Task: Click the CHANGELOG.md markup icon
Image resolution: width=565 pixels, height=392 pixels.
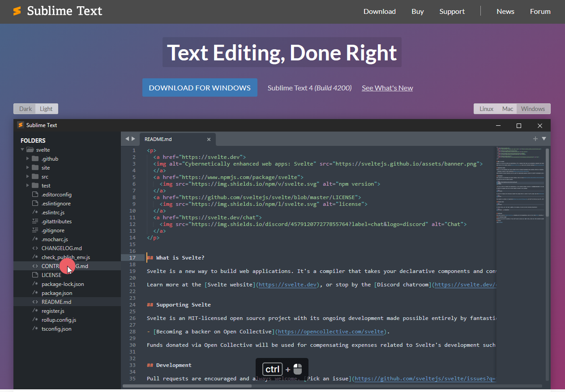Action: coord(35,248)
